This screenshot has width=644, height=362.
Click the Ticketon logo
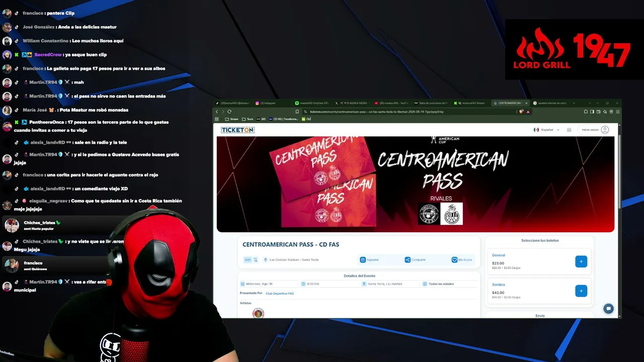tap(237, 130)
